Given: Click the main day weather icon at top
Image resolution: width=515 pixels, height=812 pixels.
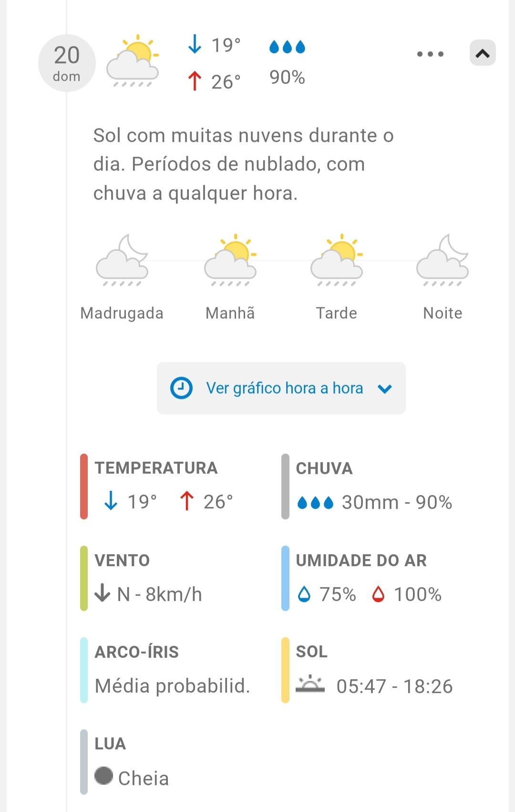Looking at the screenshot, I should pos(133,61).
